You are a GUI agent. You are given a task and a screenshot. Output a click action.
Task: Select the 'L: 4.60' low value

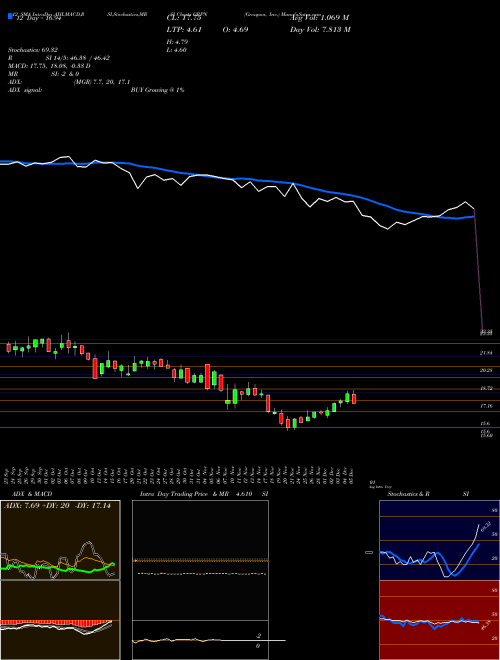(177, 50)
